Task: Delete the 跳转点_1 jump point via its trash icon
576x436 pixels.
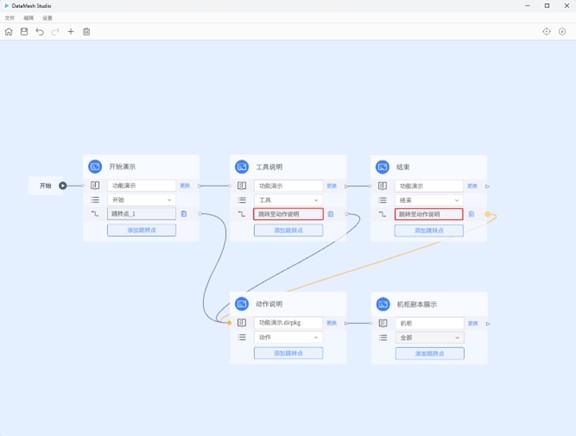Action: click(x=184, y=213)
